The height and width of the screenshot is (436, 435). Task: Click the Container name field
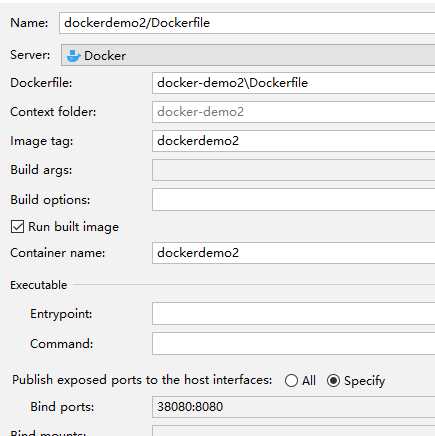(x=294, y=253)
